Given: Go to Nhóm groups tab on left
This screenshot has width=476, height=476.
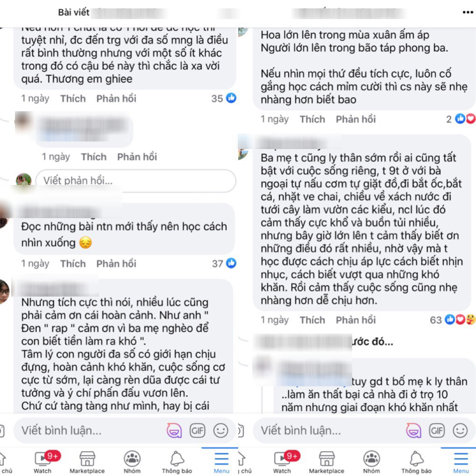Looking at the screenshot, I should (x=132, y=462).
